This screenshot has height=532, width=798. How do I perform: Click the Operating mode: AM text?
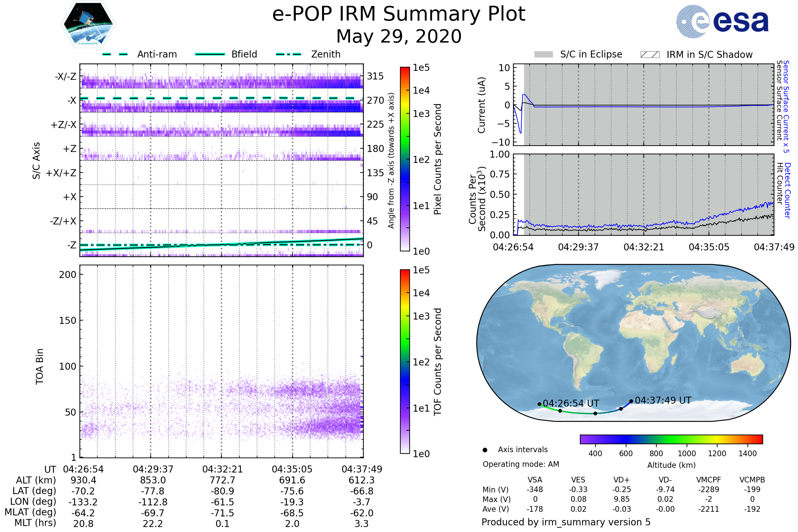pos(521,464)
